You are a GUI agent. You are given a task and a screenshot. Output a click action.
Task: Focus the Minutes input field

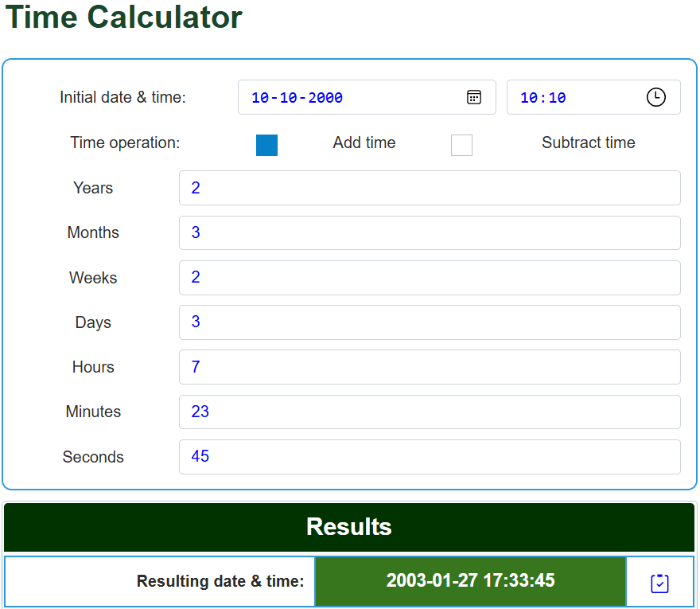(x=430, y=412)
